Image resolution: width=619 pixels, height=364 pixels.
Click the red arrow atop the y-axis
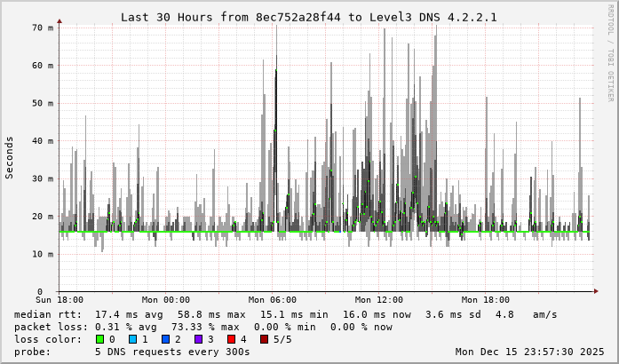point(60,20)
